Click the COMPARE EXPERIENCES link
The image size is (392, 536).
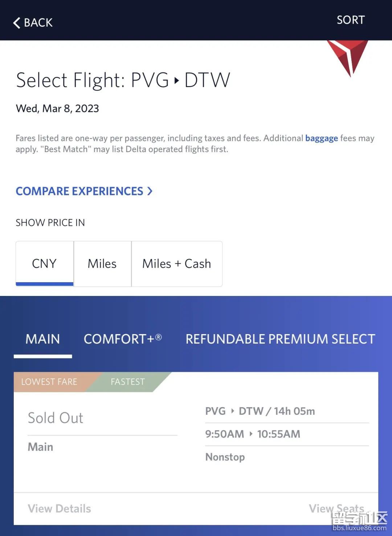point(79,191)
